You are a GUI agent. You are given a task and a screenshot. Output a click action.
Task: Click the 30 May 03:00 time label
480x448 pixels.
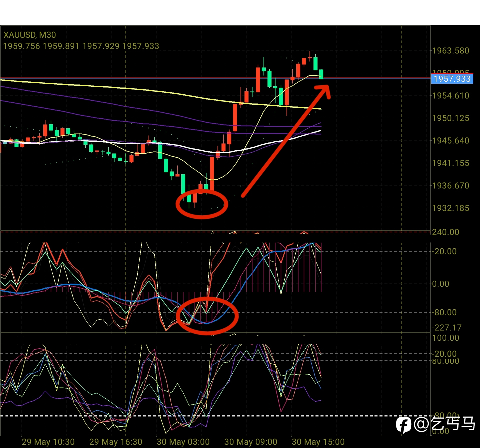click(x=183, y=442)
